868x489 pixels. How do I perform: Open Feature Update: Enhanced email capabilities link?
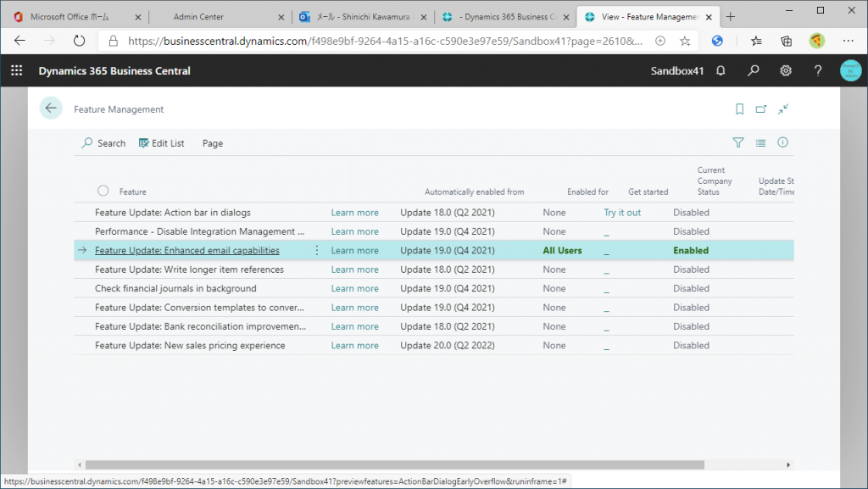pyautogui.click(x=187, y=251)
